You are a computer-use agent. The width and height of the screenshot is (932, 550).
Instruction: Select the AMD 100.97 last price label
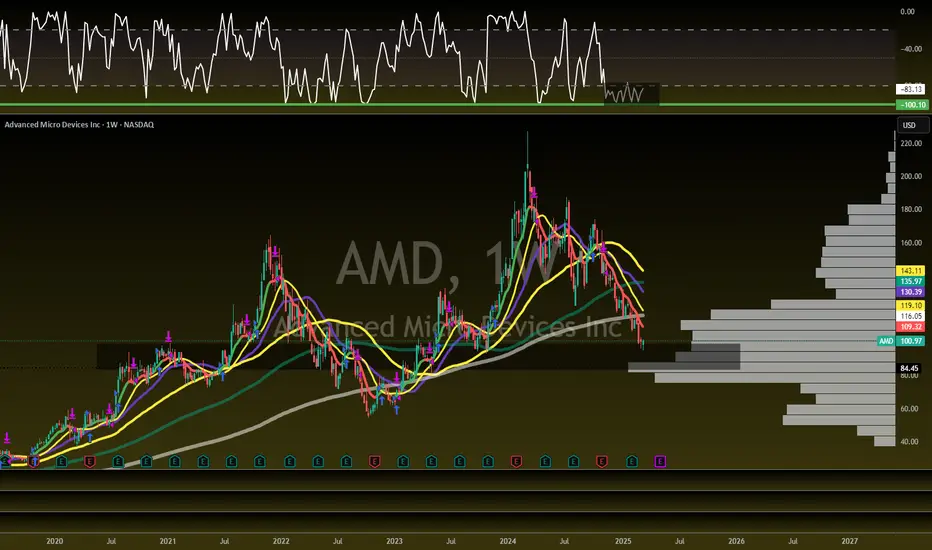[x=901, y=341]
